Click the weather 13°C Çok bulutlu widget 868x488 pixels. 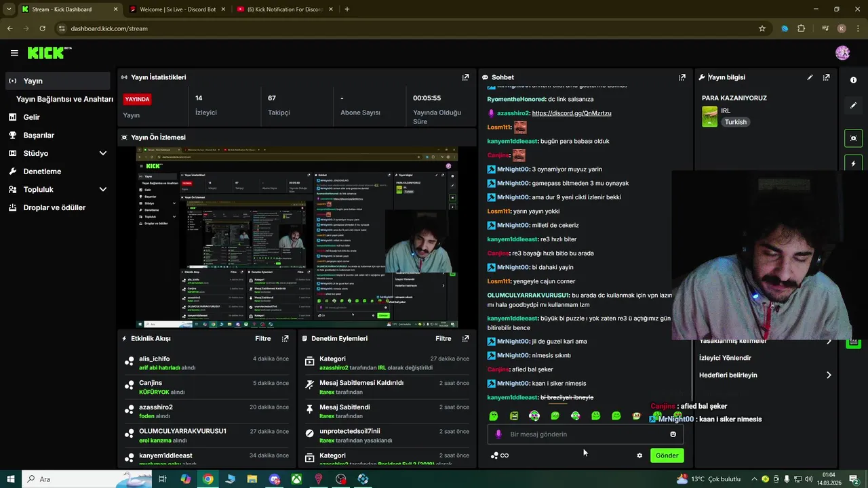click(710, 479)
